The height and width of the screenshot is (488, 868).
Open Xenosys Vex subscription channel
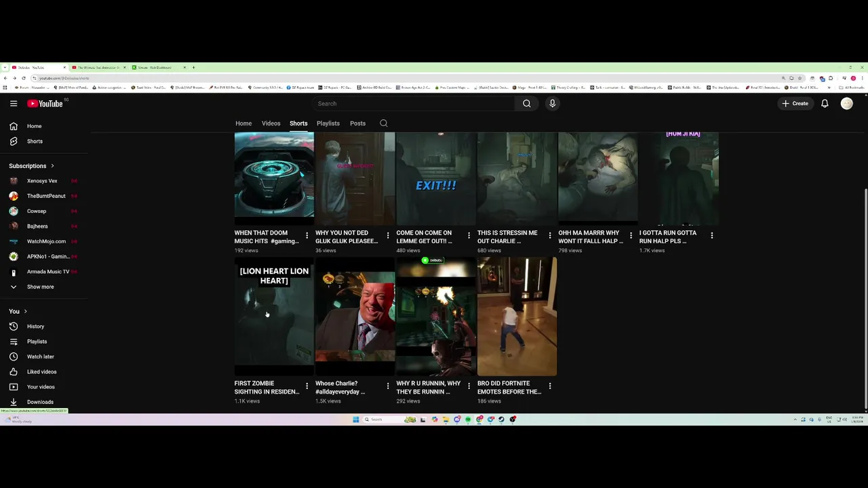45,181
